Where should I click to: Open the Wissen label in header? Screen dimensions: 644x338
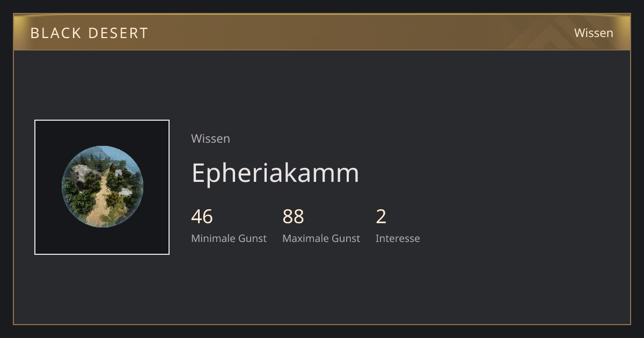coord(594,33)
